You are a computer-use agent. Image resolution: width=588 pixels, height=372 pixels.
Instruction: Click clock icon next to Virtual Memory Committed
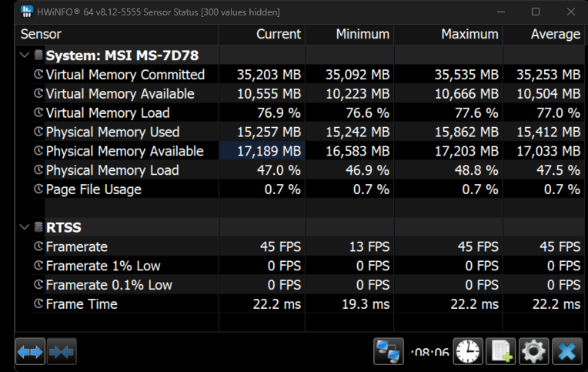(x=38, y=75)
